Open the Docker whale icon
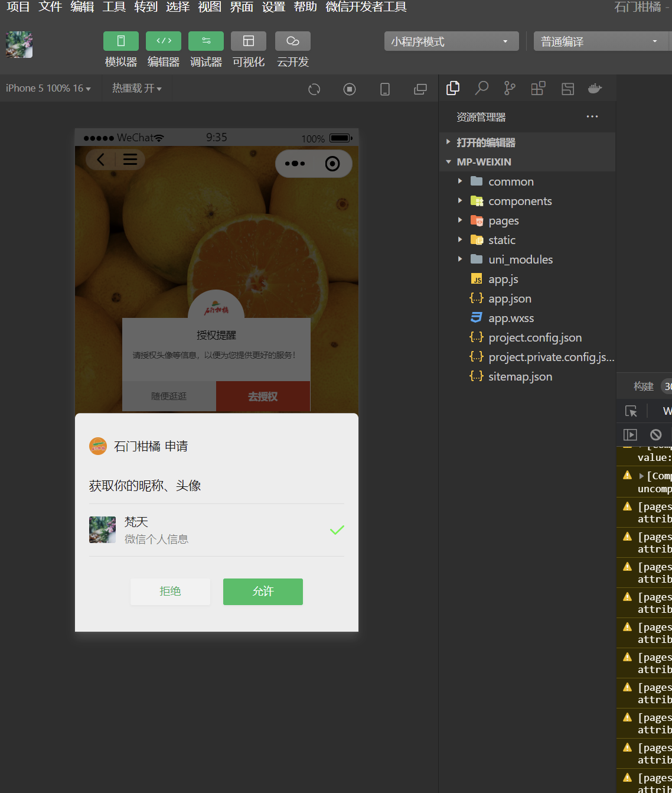 [595, 89]
